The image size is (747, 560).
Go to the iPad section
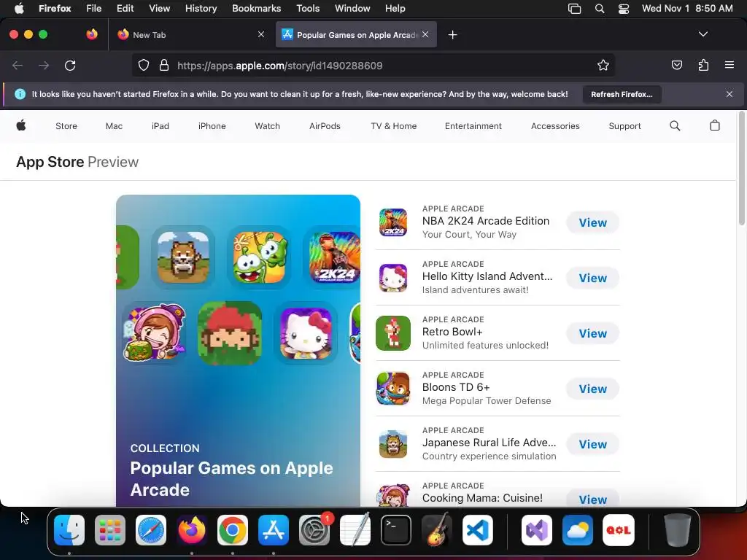click(160, 126)
